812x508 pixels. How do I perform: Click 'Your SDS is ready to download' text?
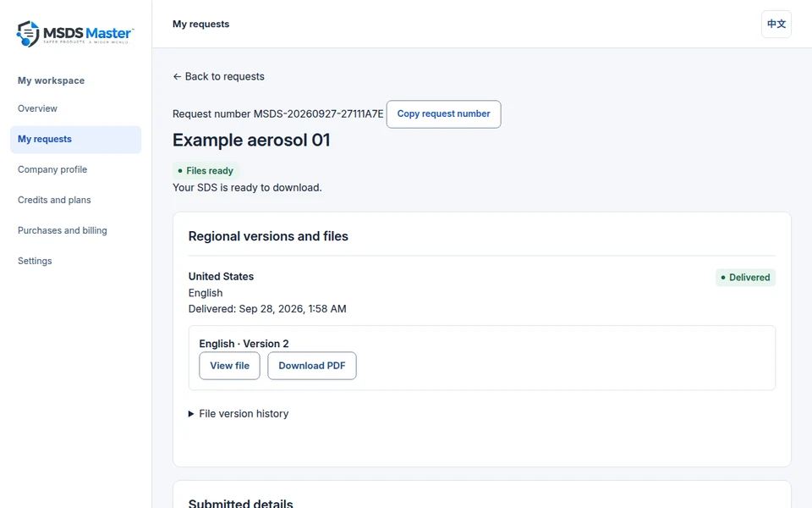[247, 188]
